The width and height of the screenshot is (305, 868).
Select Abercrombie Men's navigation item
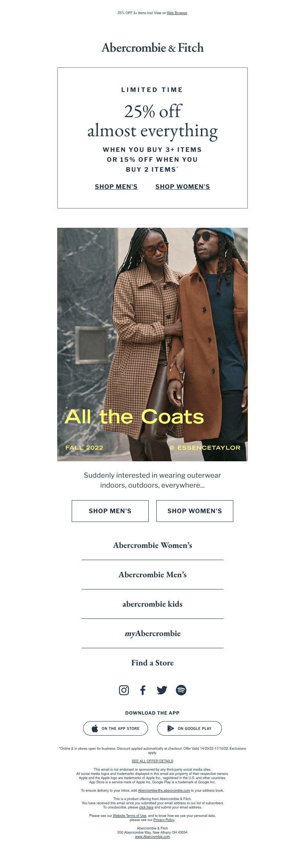tap(152, 575)
